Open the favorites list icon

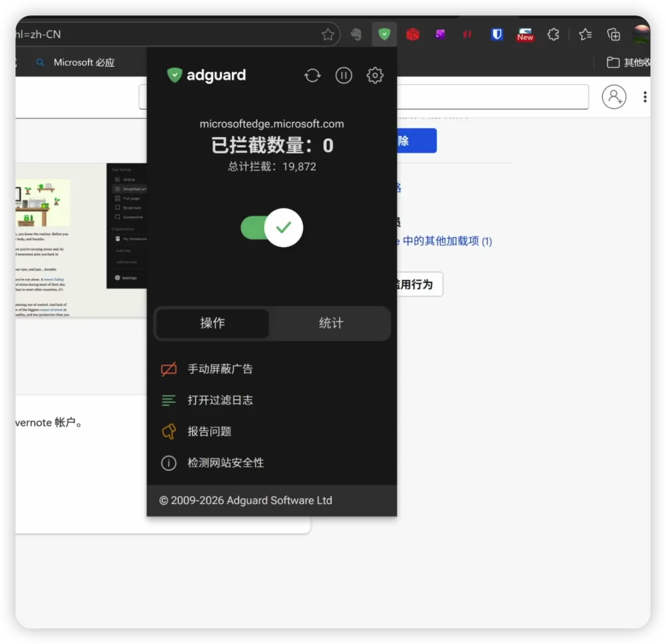click(x=585, y=34)
